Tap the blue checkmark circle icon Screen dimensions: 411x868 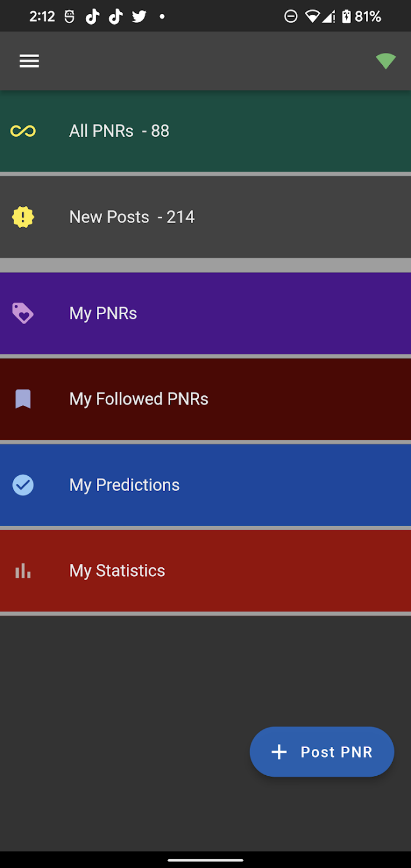(23, 485)
